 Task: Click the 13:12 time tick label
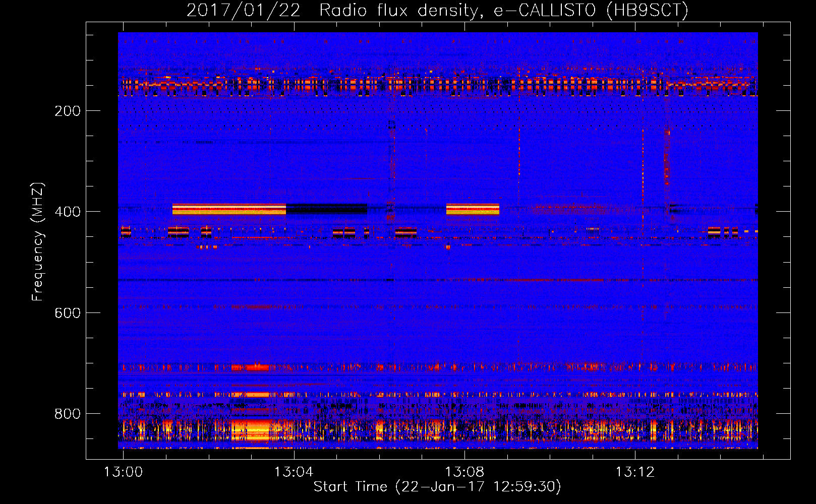[634, 472]
